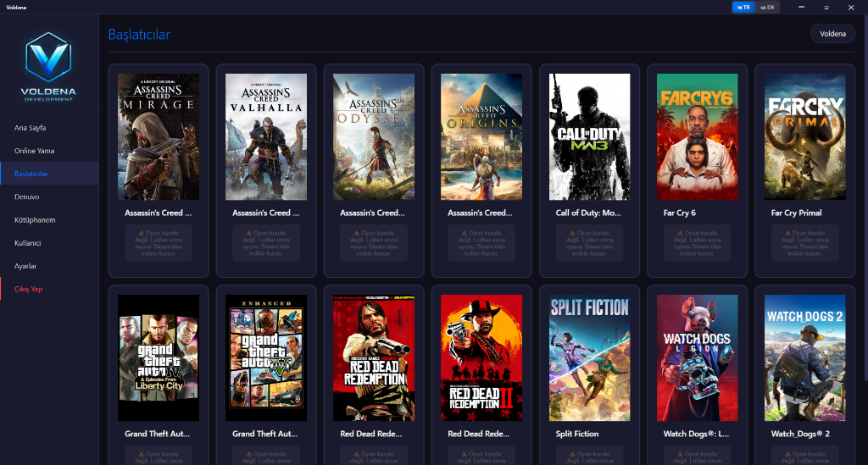Open Split Fiction game cover
Viewport: 868px width, 465px height.
tap(589, 357)
